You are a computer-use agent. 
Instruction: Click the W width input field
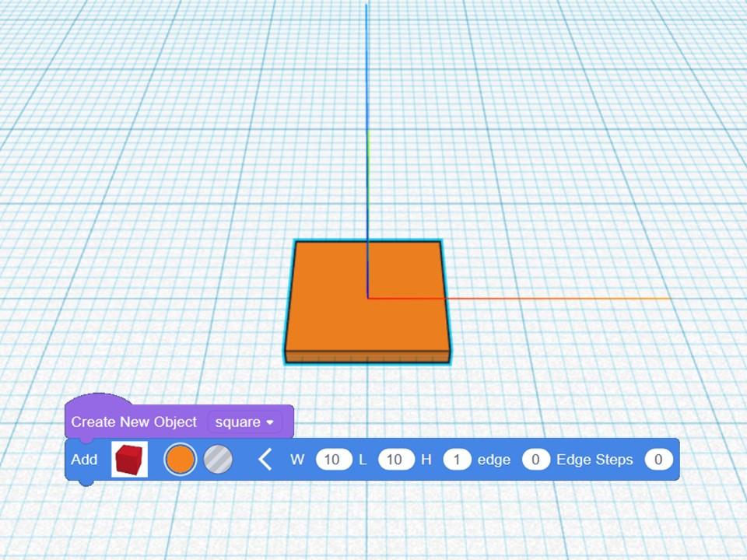coord(332,459)
